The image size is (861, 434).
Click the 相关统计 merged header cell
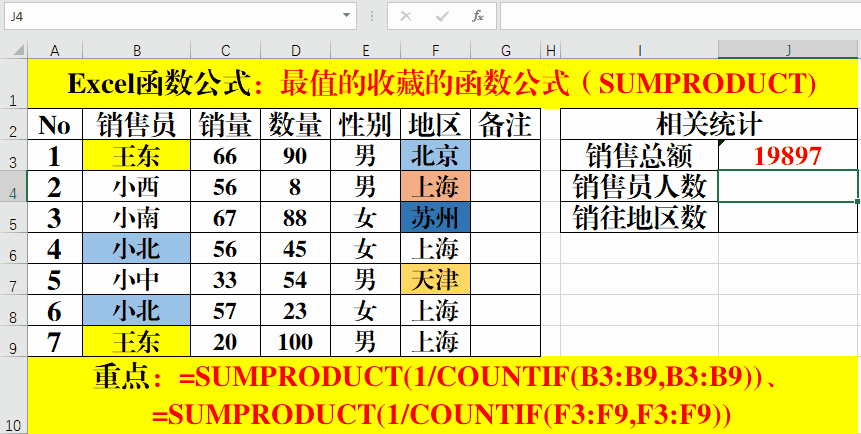(x=709, y=124)
